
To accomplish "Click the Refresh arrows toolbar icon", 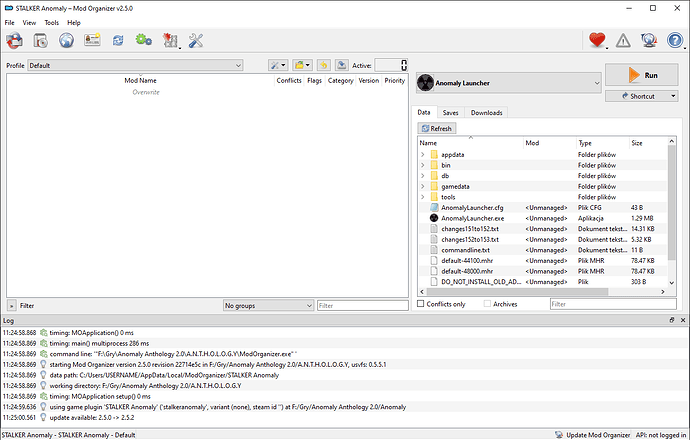I will [118, 41].
